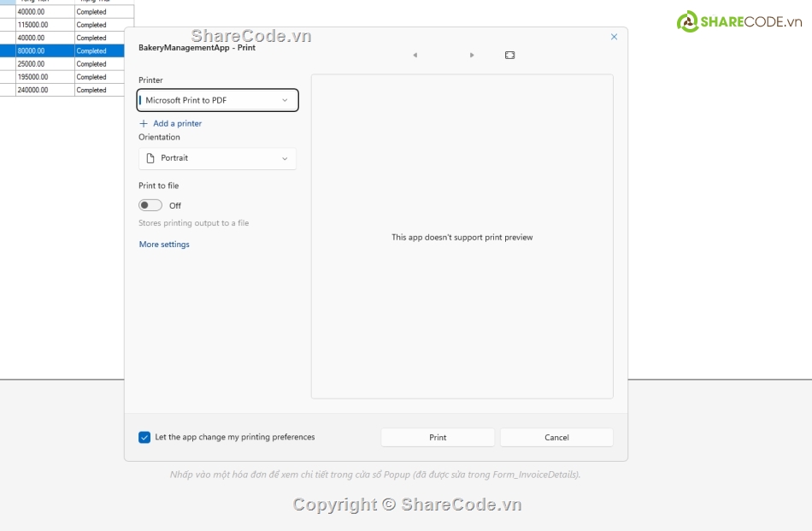Click the highlighted 80000.00 cell
Screen dimensions: 812x531
tap(44, 50)
